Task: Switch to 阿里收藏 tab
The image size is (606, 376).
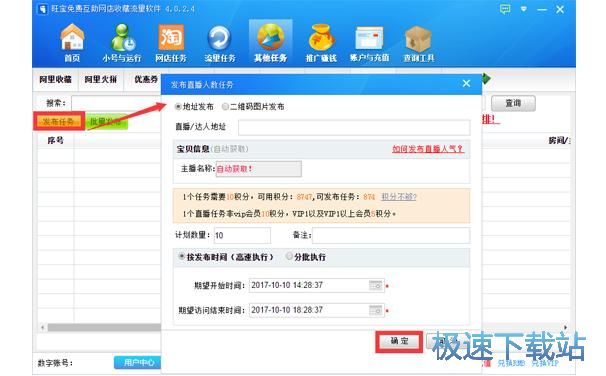Action: 55,79
